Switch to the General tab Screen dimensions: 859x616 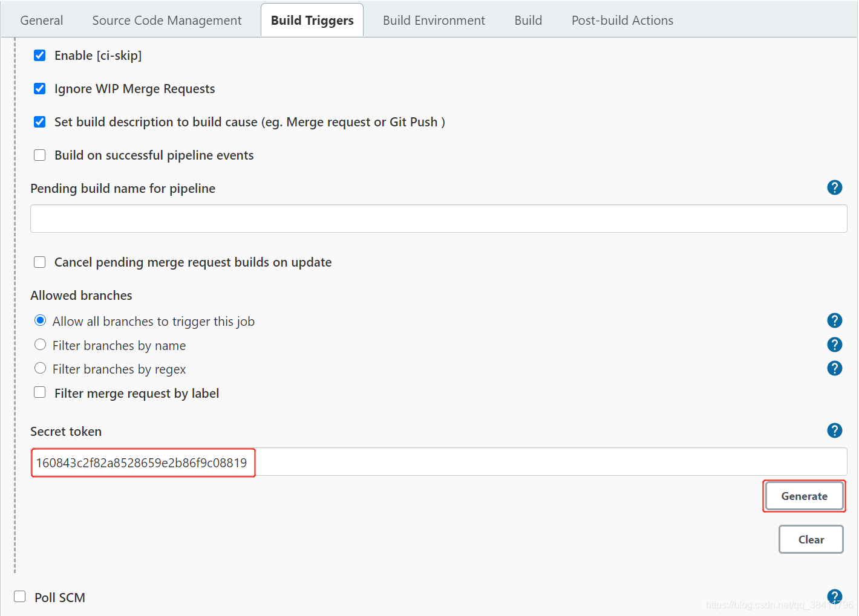click(x=41, y=21)
